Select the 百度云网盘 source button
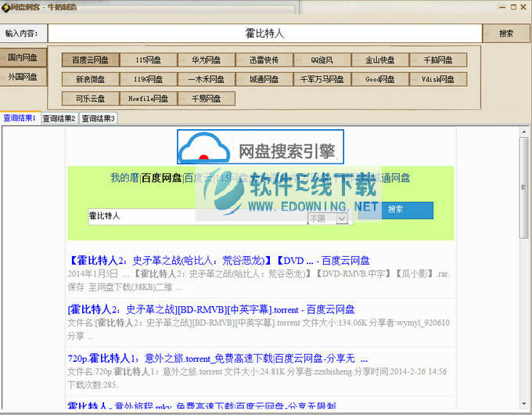The height and width of the screenshot is (415, 532). [x=90, y=60]
